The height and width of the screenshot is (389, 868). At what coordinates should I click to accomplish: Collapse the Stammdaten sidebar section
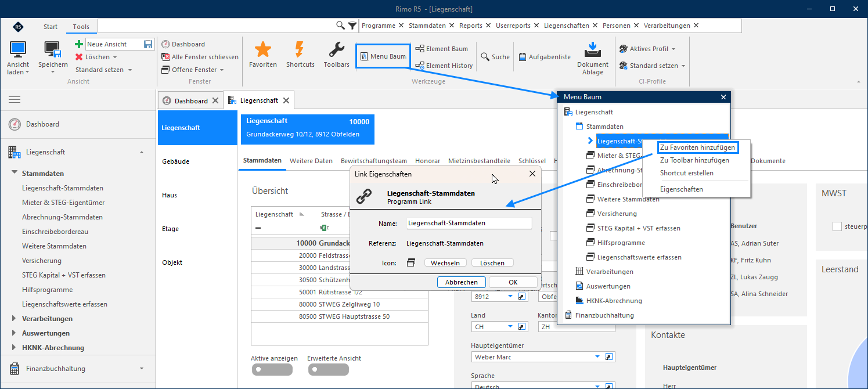click(15, 173)
